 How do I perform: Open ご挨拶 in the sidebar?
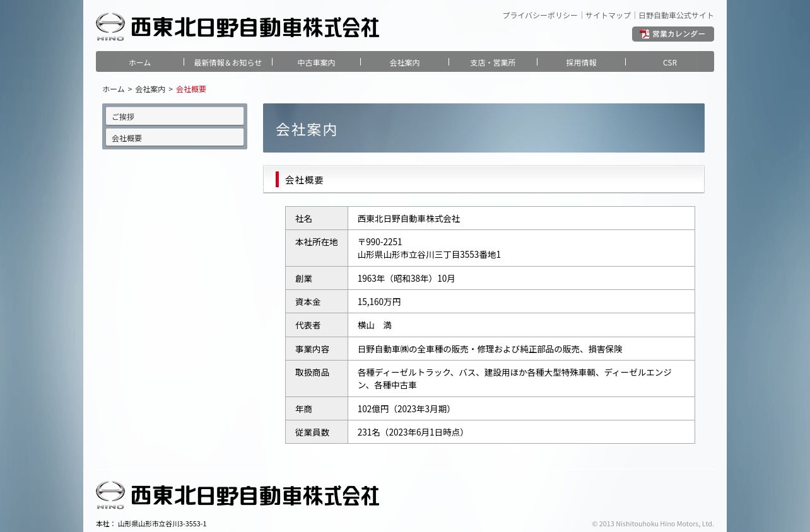click(x=175, y=116)
